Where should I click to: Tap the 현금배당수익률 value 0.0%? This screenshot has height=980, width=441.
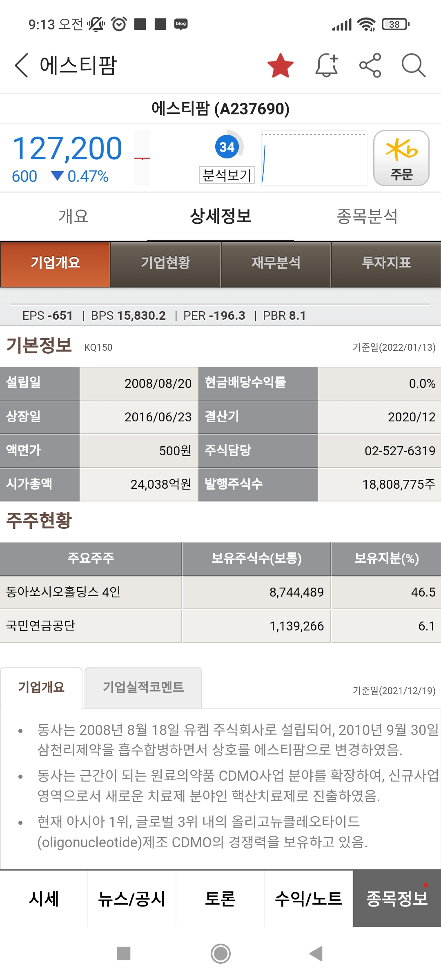422,383
